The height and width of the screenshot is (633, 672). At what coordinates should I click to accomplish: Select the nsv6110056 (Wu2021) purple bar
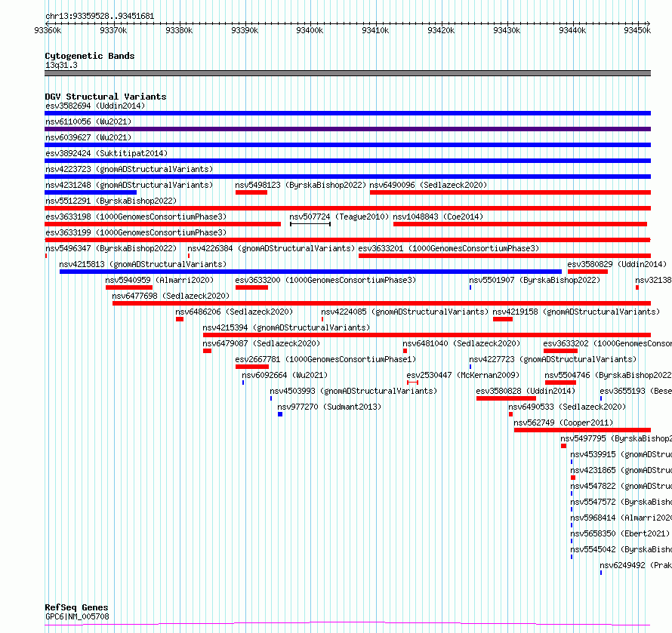tap(347, 129)
